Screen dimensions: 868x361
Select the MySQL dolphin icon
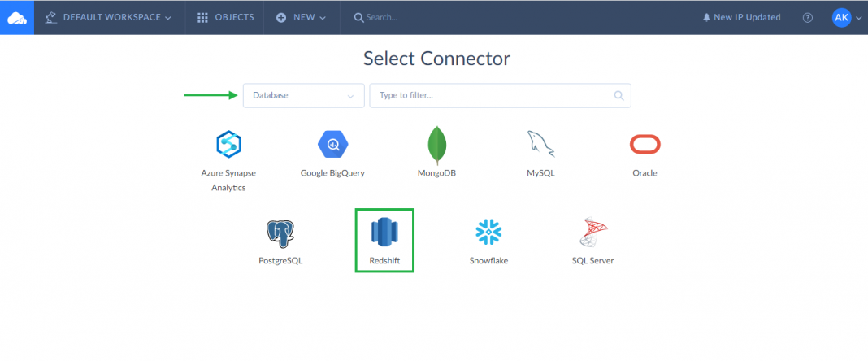(x=540, y=146)
